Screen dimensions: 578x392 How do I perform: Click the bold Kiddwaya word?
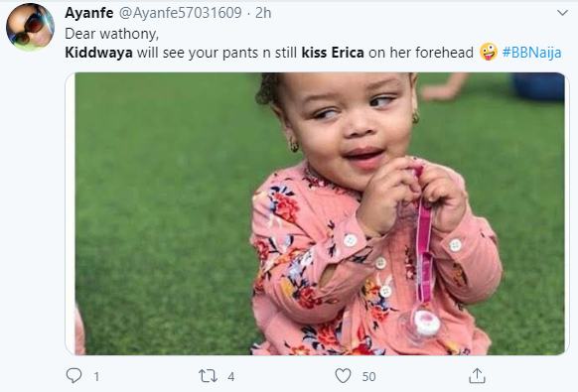pos(98,53)
